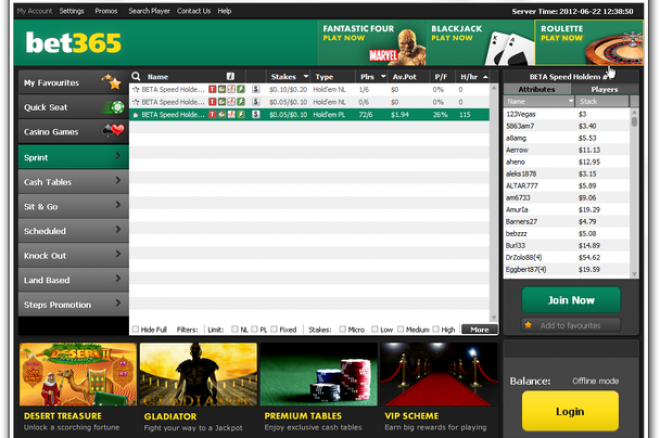Switch to the Attributes tab
The width and height of the screenshot is (660, 438).
point(537,89)
